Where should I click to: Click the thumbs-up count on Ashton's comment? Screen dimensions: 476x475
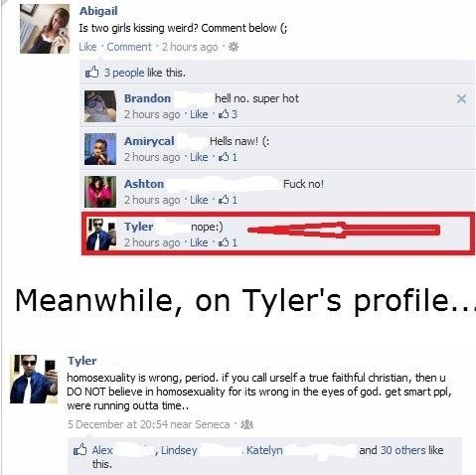pos(228,200)
